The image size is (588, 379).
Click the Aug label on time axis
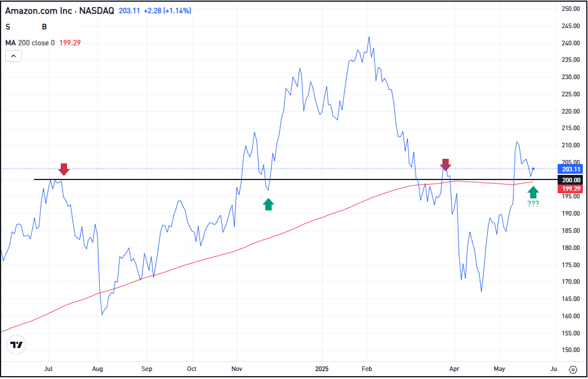97,369
